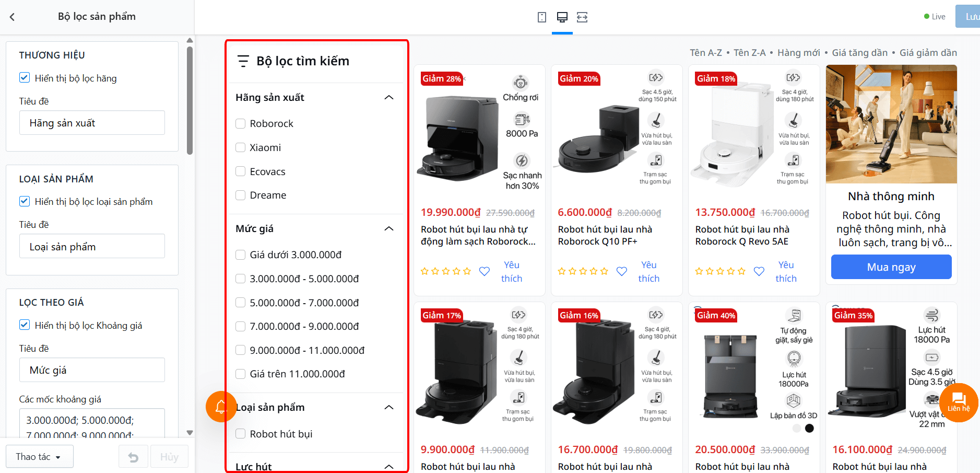Open the Nhà thông minh banner image
980x473 pixels.
891,124
